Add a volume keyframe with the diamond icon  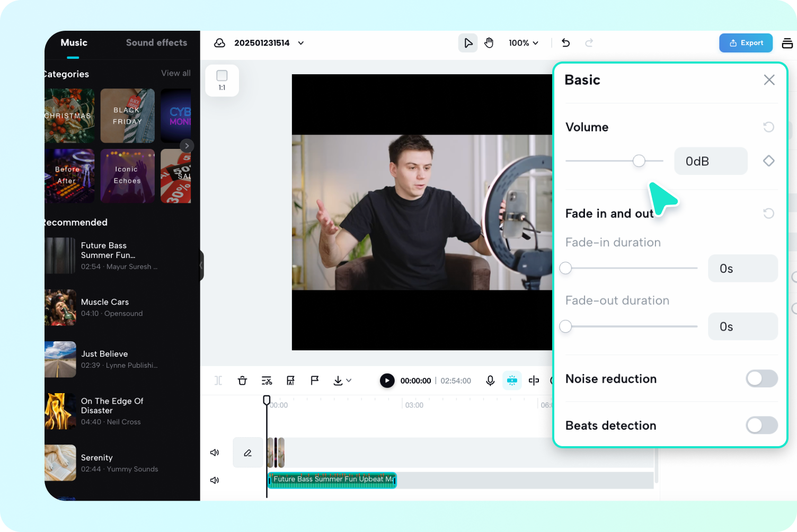[x=768, y=161]
